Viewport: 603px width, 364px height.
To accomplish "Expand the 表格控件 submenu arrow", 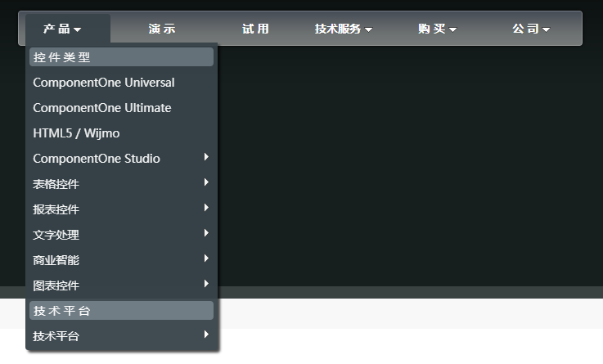I will coord(206,182).
